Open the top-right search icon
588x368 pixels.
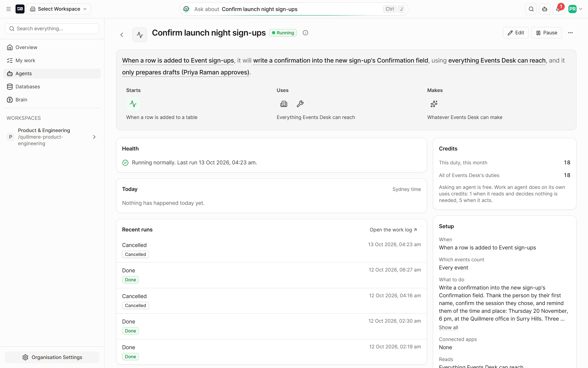(x=531, y=9)
